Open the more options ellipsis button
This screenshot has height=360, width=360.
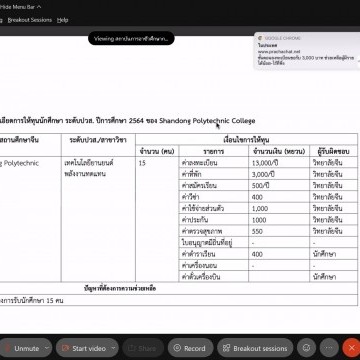tap(329, 348)
